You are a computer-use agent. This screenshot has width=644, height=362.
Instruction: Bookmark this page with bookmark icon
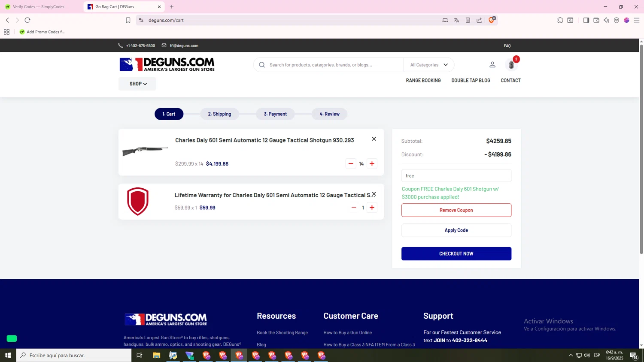[128, 20]
